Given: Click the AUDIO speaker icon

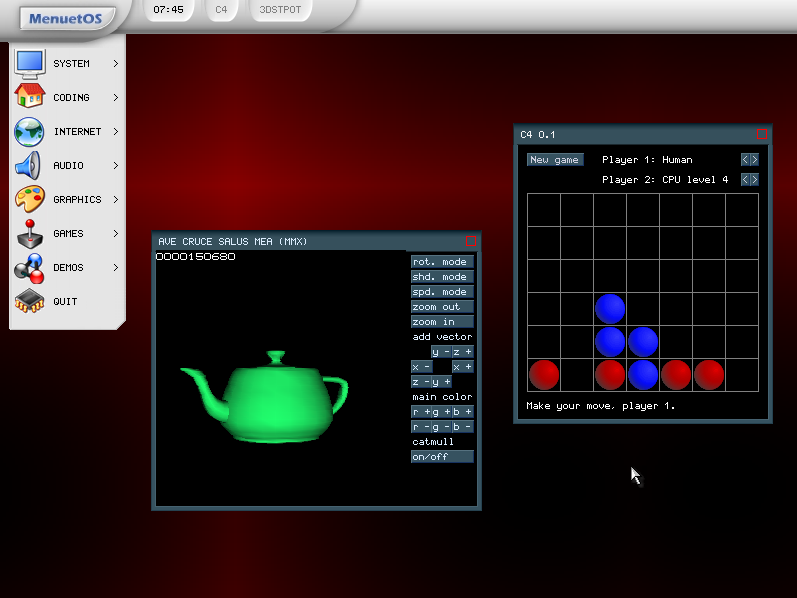Looking at the screenshot, I should 28,165.
